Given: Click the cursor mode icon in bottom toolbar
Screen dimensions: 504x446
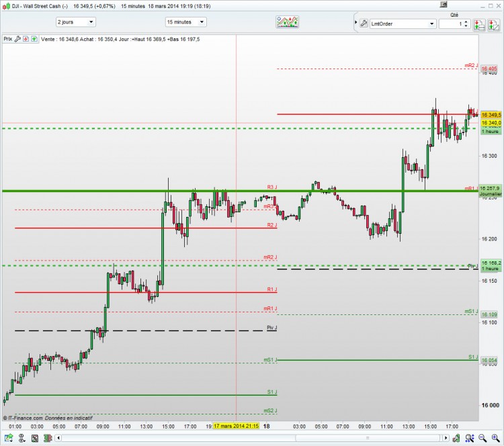Looking at the screenshot, I should (22, 438).
